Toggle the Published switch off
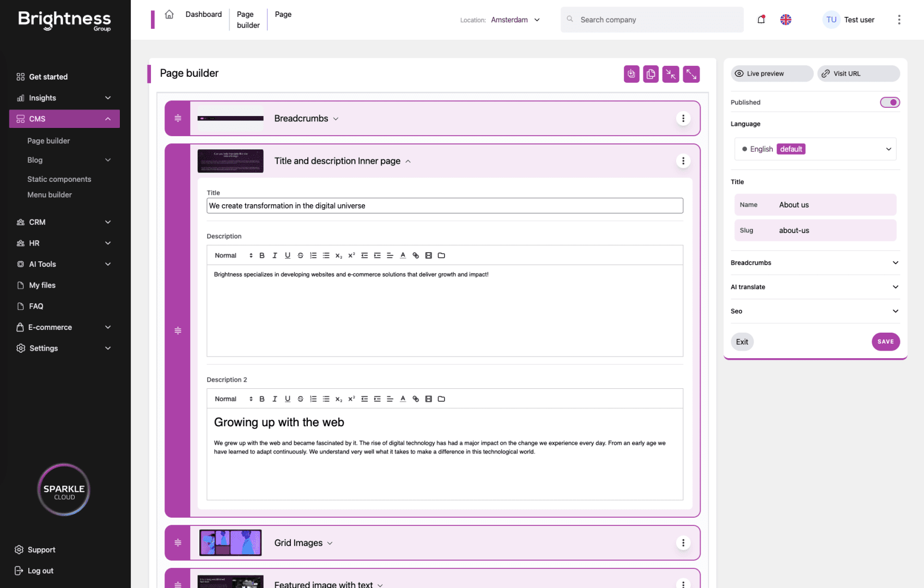The image size is (924, 588). click(x=889, y=102)
